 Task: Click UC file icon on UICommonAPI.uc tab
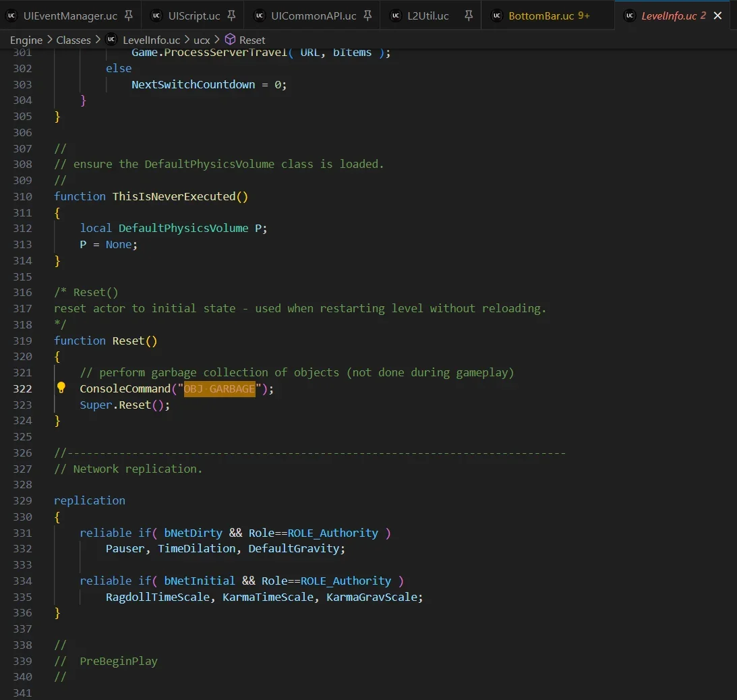point(260,16)
